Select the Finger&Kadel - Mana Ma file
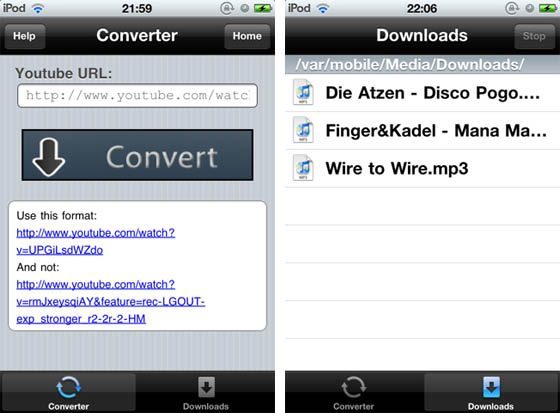This screenshot has height=413, width=560. pyautogui.click(x=422, y=131)
